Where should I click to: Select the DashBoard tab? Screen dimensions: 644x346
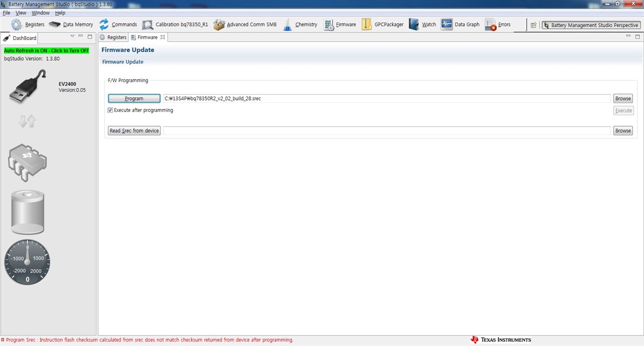pos(20,38)
